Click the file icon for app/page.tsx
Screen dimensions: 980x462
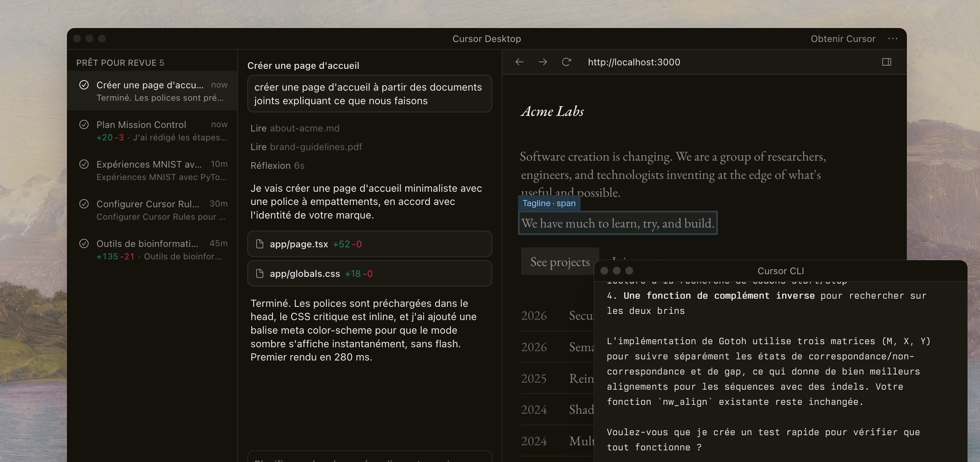[260, 244]
